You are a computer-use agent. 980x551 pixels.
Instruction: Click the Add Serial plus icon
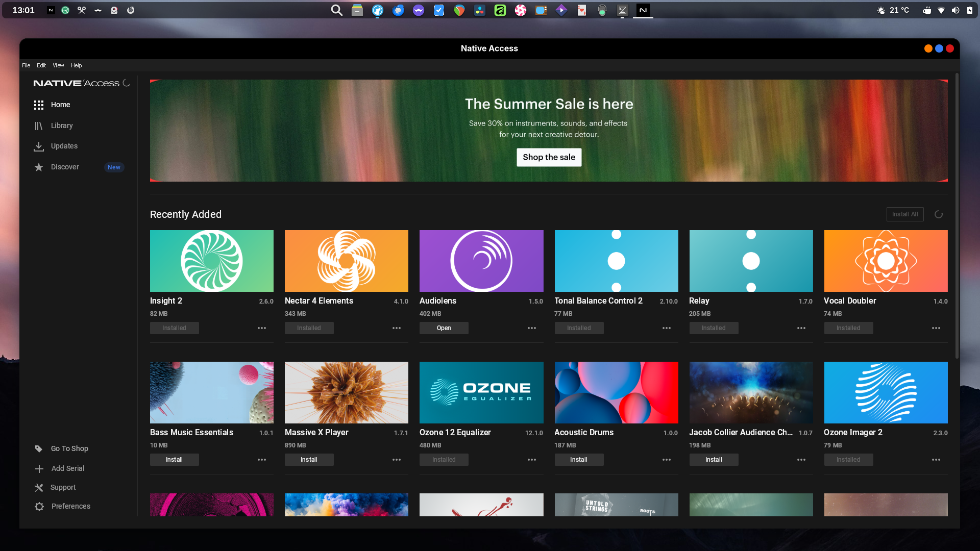coord(39,469)
